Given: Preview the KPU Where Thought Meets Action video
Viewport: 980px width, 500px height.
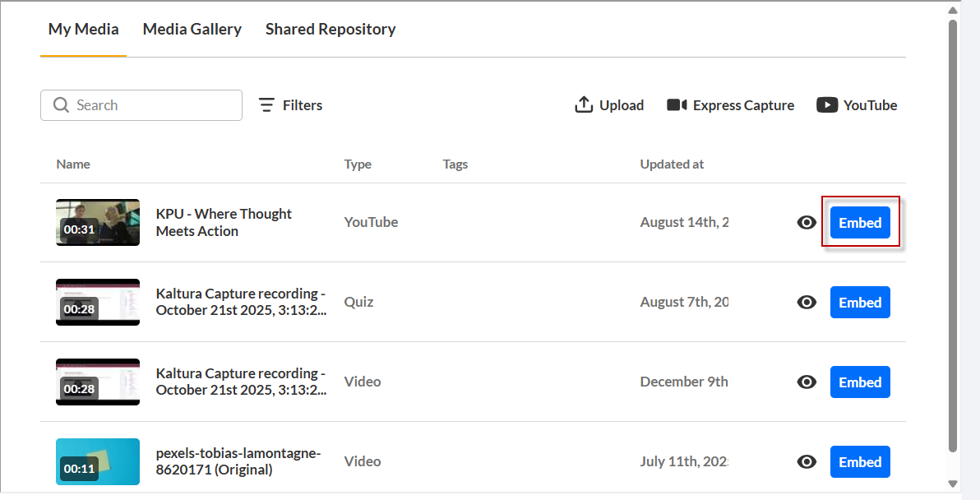Looking at the screenshot, I should [807, 223].
